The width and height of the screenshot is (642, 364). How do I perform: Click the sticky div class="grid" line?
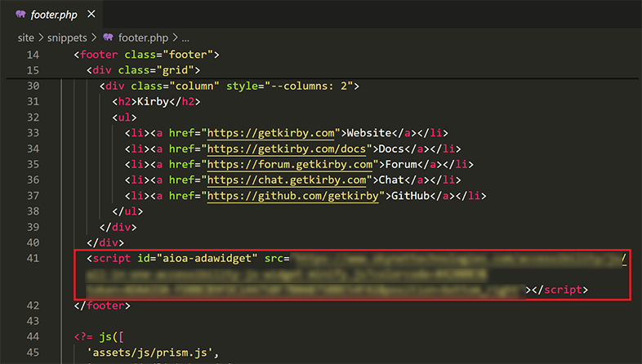[x=143, y=70]
